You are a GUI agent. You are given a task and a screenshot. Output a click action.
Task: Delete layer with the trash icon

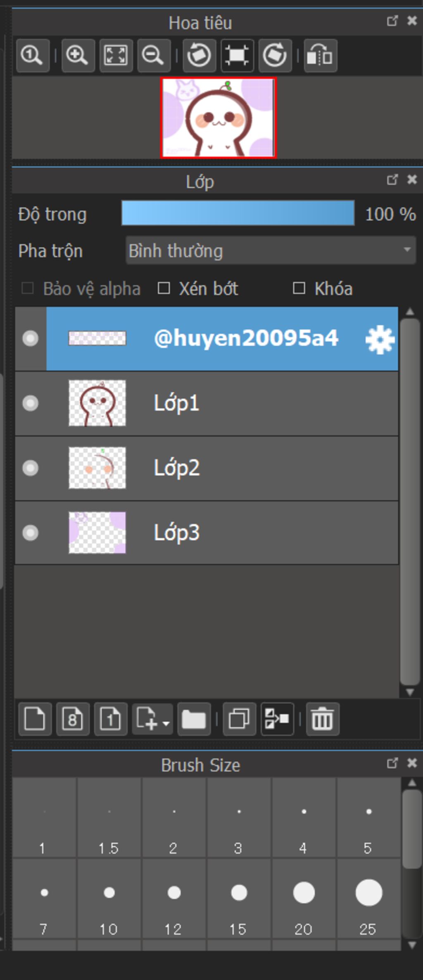(323, 719)
